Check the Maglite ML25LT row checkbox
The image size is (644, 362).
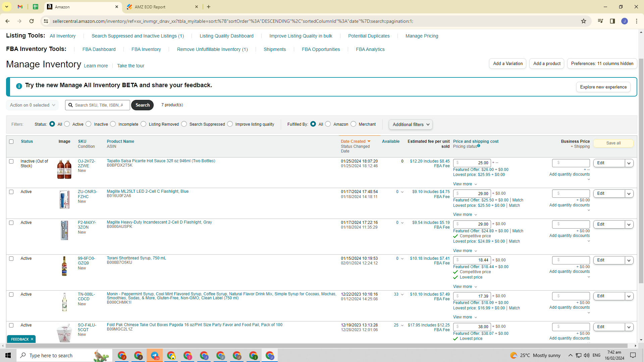point(11,192)
